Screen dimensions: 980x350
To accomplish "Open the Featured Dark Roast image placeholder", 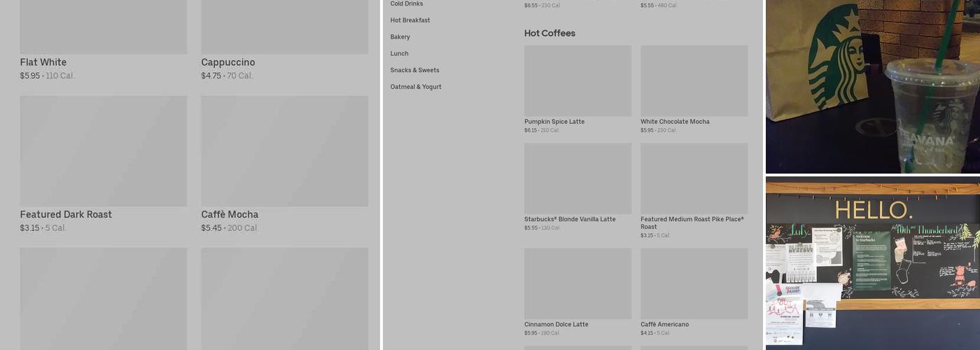I will [x=104, y=151].
